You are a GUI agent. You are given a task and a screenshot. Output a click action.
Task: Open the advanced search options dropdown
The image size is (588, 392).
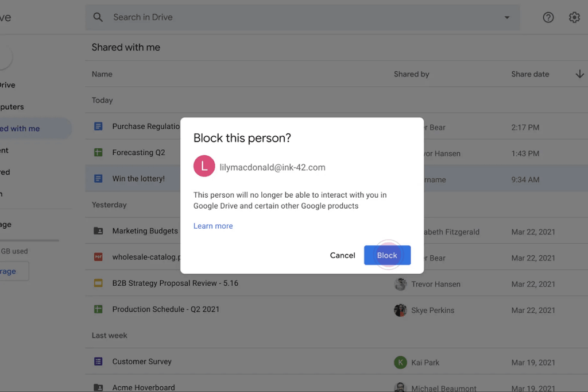506,17
